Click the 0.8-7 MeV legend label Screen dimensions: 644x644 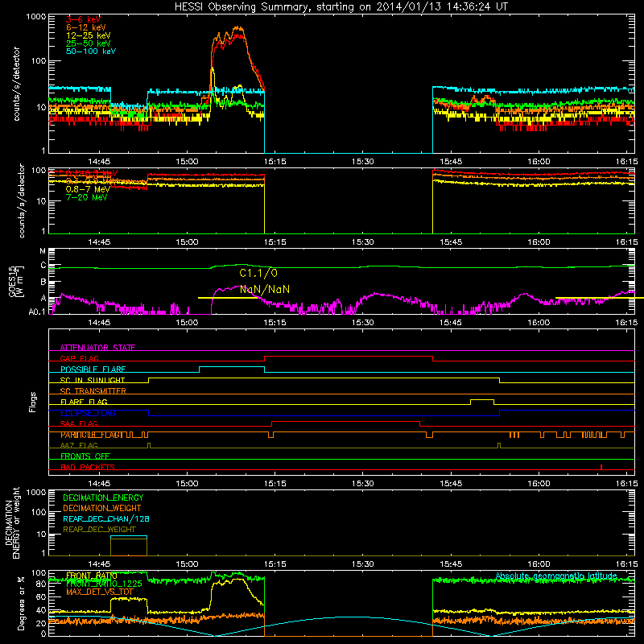88,189
